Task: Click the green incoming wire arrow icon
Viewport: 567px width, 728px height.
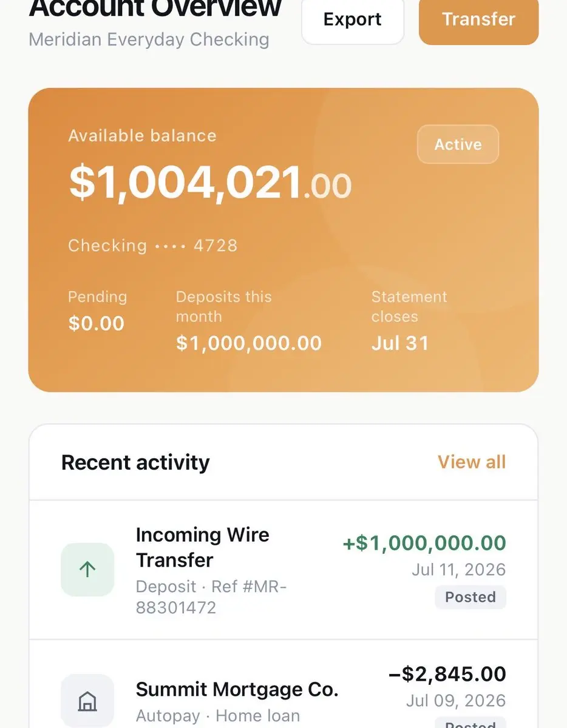Action: (87, 570)
